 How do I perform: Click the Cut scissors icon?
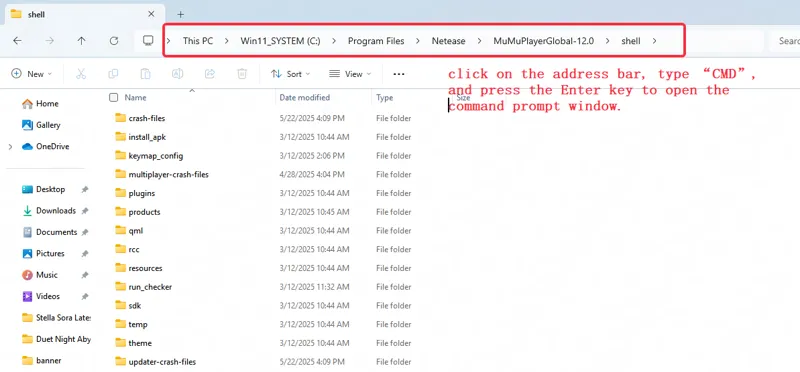click(81, 74)
